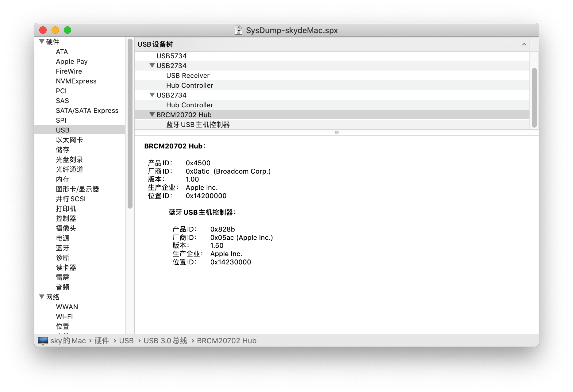This screenshot has width=573, height=392.
Task: Collapse the BRCM20702 Hub tree node
Action: click(152, 114)
